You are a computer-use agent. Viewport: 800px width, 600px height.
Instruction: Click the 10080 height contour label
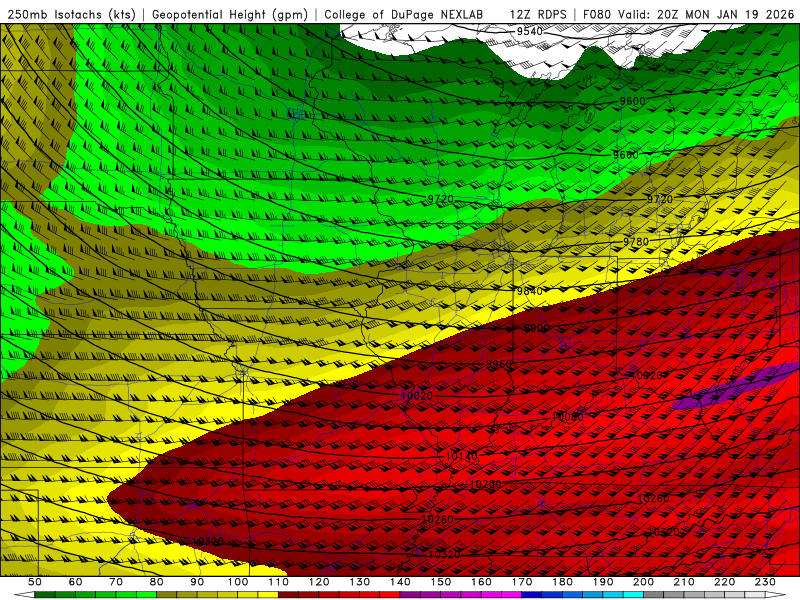tap(568, 417)
